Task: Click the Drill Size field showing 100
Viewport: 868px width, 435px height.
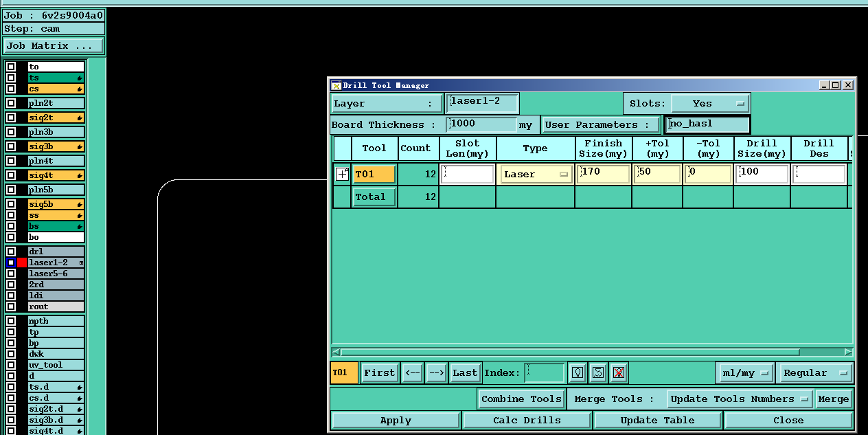Action: tap(762, 175)
